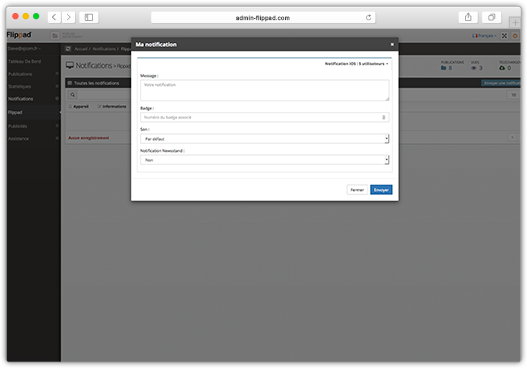Click the Notifications breadcrumb link
Image resolution: width=527 pixels, height=368 pixels.
tap(104, 49)
